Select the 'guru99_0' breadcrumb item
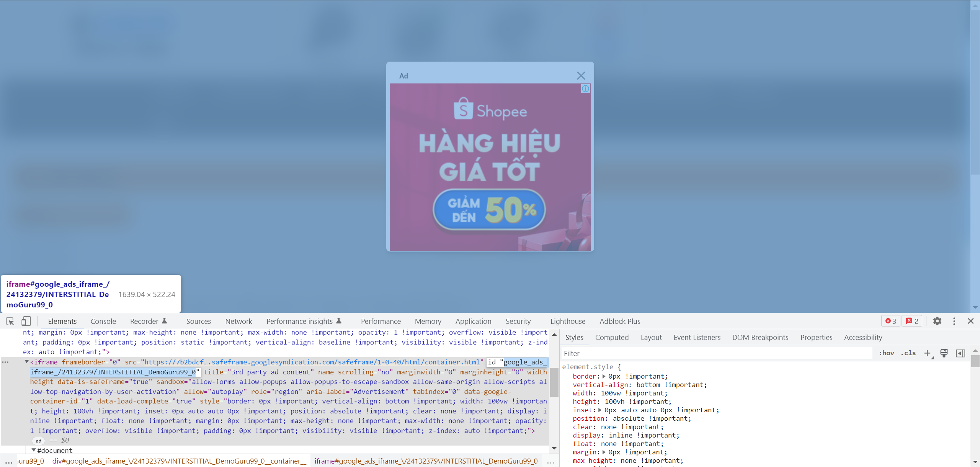 [x=31, y=461]
